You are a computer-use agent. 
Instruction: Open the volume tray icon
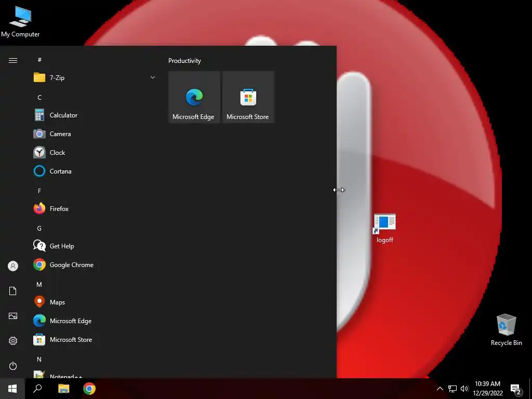pyautogui.click(x=464, y=389)
